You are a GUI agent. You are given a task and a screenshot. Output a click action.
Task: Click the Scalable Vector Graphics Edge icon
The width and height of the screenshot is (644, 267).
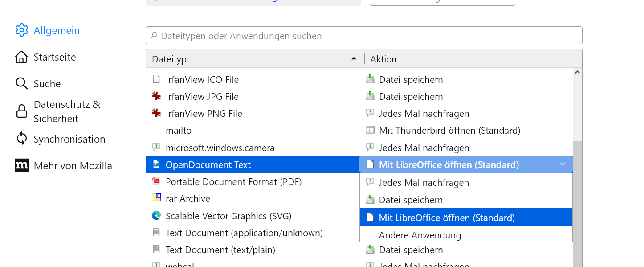156,216
